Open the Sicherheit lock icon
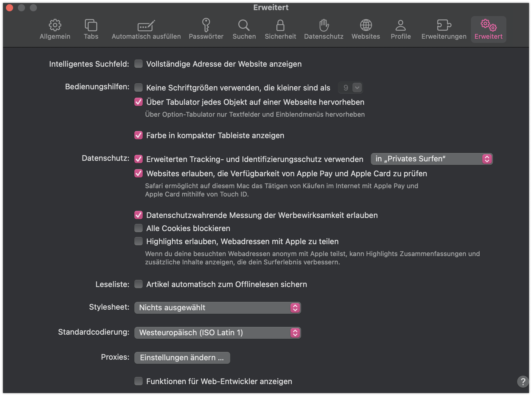Image resolution: width=532 pixels, height=396 pixels. (x=280, y=25)
